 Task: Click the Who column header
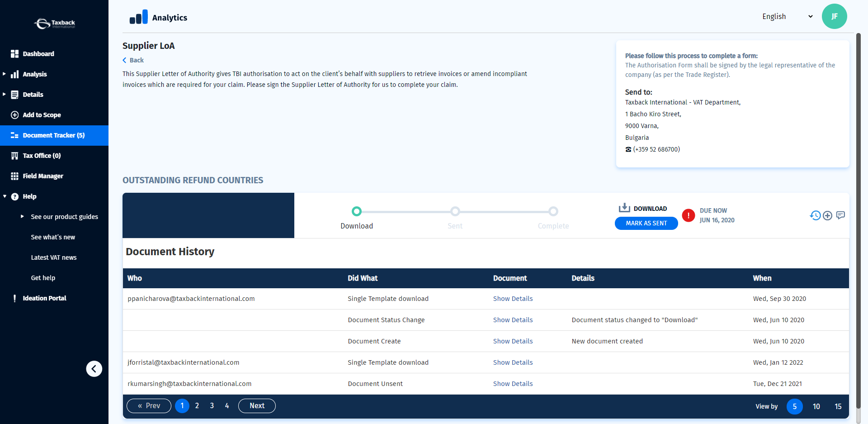[x=135, y=278]
